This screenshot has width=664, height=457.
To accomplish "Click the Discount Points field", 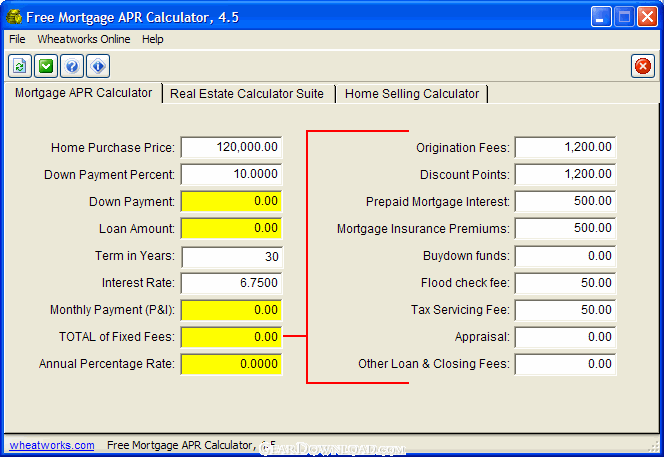I will click(565, 174).
